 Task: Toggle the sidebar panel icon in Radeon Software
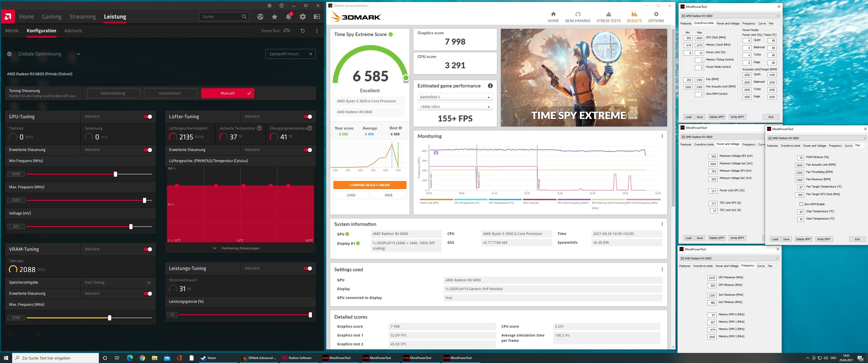[x=317, y=16]
